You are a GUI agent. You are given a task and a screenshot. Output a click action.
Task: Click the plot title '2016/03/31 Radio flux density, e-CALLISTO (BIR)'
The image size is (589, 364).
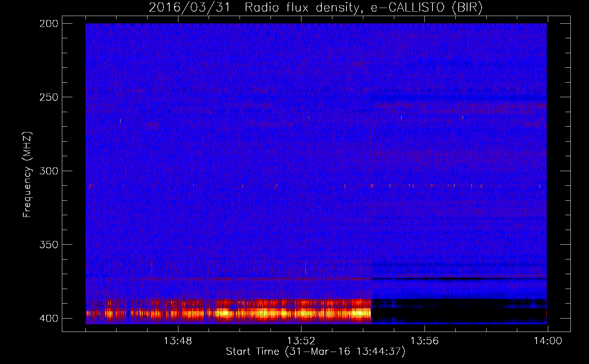[x=316, y=7]
